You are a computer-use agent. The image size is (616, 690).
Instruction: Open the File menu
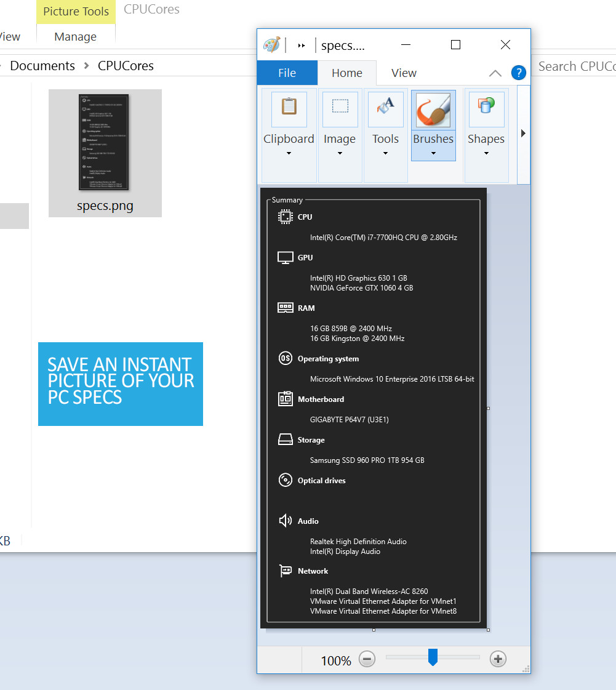287,73
